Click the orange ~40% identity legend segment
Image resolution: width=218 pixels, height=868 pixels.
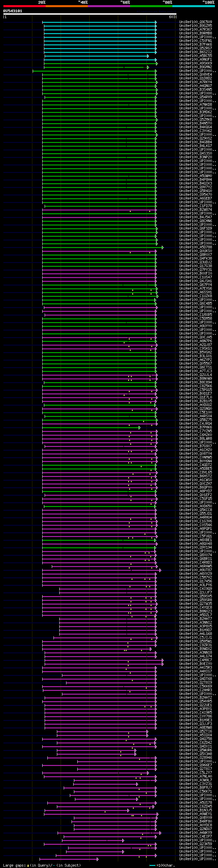coord(66,6)
